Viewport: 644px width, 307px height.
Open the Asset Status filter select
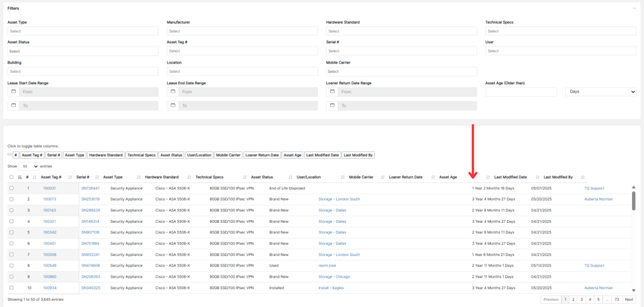click(82, 51)
